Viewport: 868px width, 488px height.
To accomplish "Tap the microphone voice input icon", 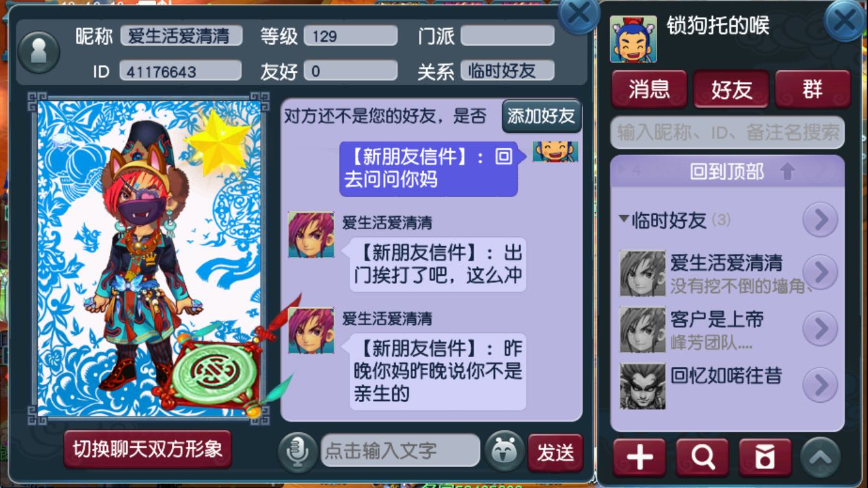I will [299, 451].
